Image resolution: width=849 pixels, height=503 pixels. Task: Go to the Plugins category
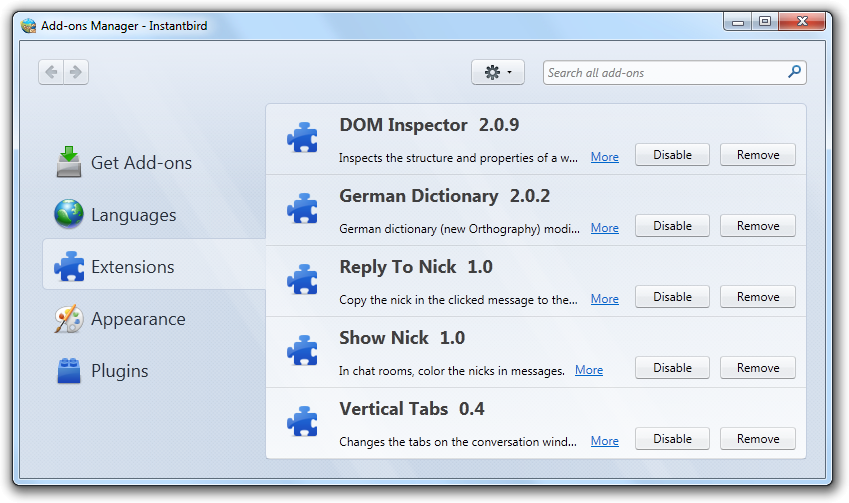pyautogui.click(x=119, y=371)
